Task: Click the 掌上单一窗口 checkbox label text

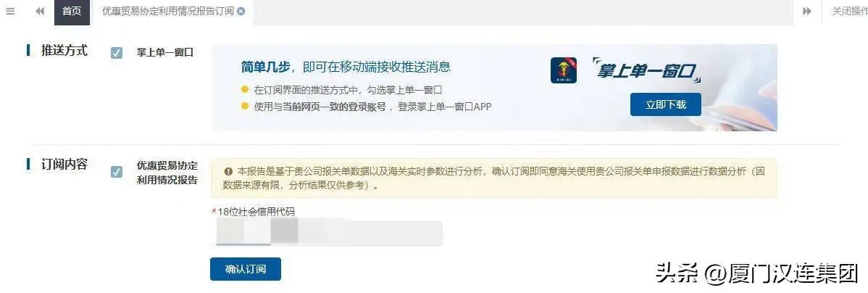Action: tap(165, 53)
